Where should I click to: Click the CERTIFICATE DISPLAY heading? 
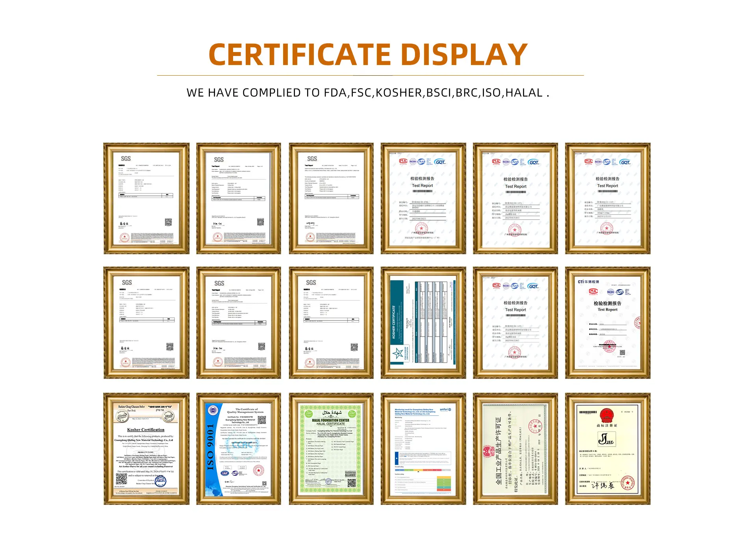pyautogui.click(x=368, y=54)
